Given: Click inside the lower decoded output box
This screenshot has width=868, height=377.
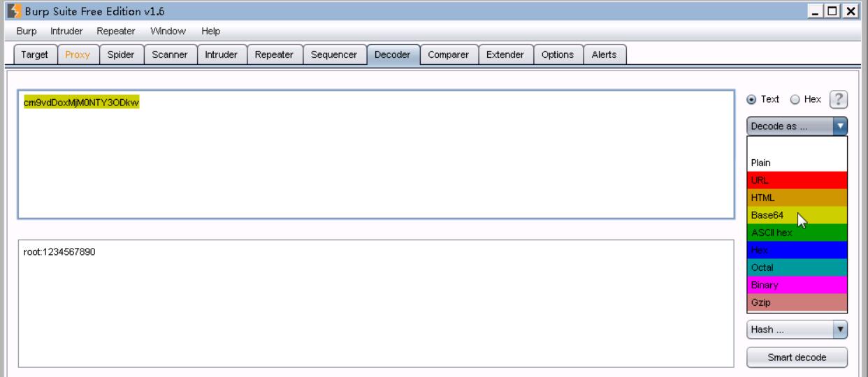Looking at the screenshot, I should 376,303.
